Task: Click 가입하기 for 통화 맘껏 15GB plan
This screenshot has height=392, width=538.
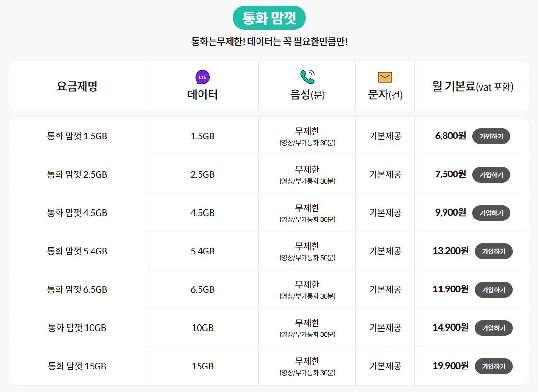Action: [494, 366]
